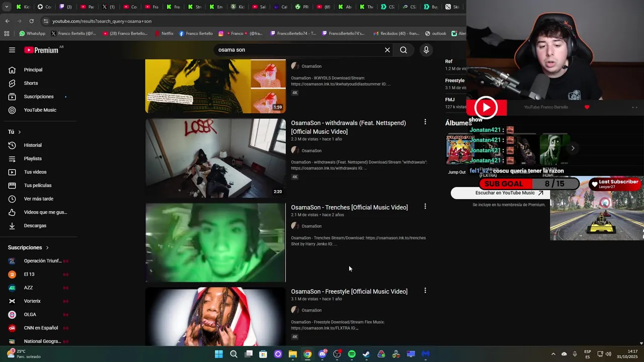Image resolution: width=644 pixels, height=362 pixels.
Task: Open File Explorer from the taskbar
Action: click(292, 354)
